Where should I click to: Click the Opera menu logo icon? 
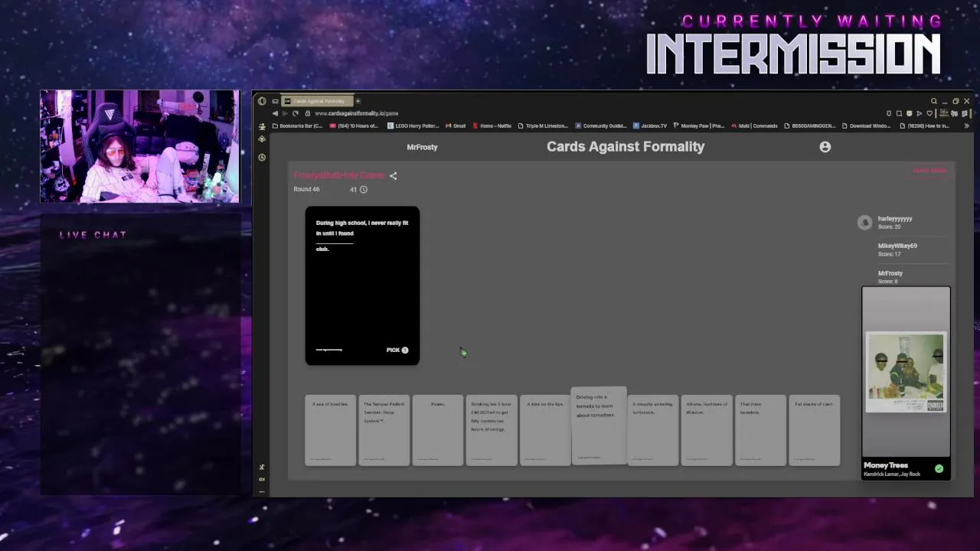(262, 101)
